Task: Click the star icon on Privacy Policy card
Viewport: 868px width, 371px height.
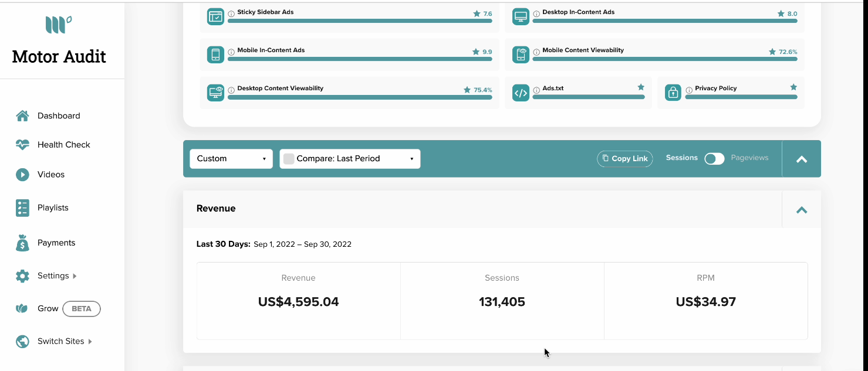Action: pos(793,87)
